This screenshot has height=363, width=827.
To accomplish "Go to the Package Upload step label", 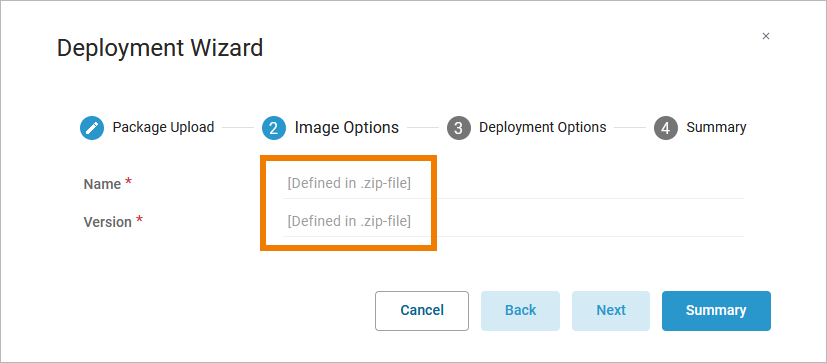I will [x=164, y=128].
